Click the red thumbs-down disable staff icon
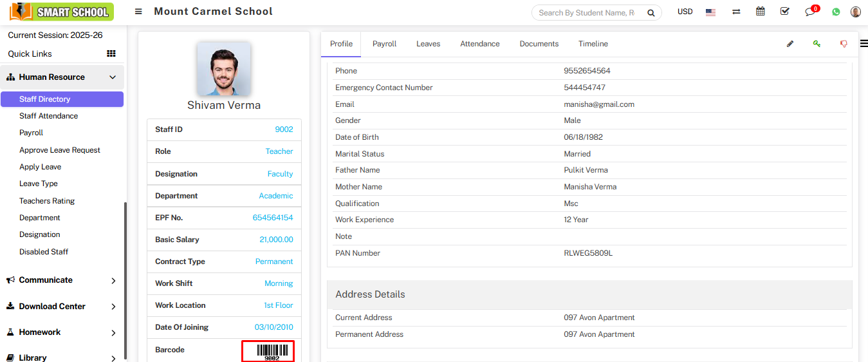The height and width of the screenshot is (362, 868). coord(843,44)
